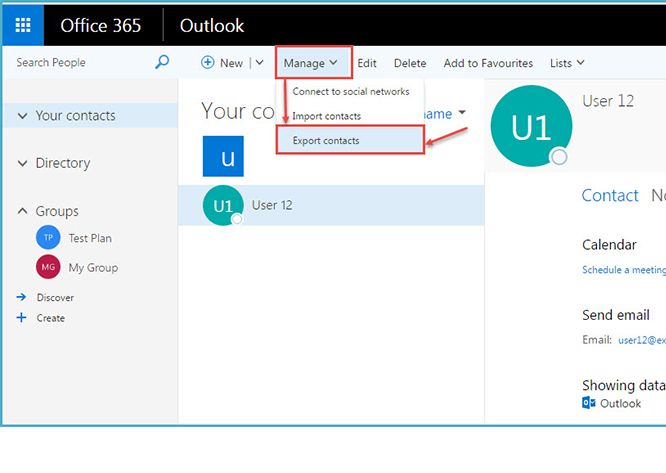Click the New contact plus icon

tap(207, 62)
